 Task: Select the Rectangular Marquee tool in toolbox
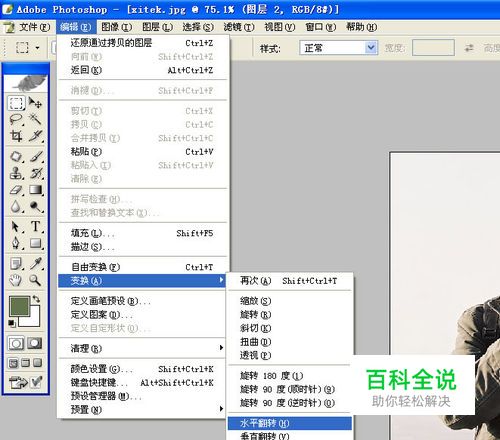click(x=16, y=103)
